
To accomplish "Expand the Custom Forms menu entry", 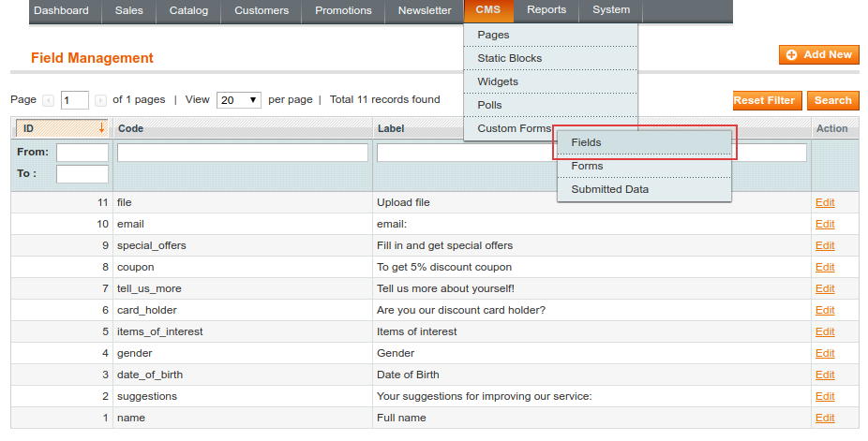I will (x=514, y=128).
